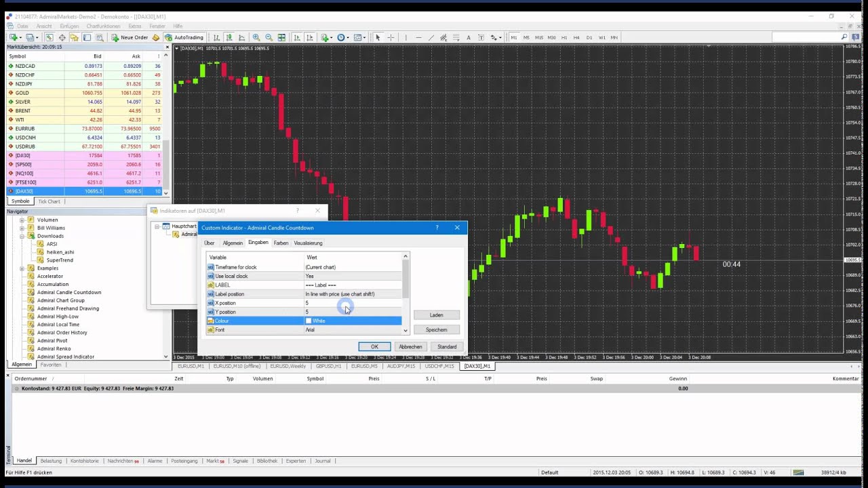
Task: Click the Speichern button
Action: [437, 329]
